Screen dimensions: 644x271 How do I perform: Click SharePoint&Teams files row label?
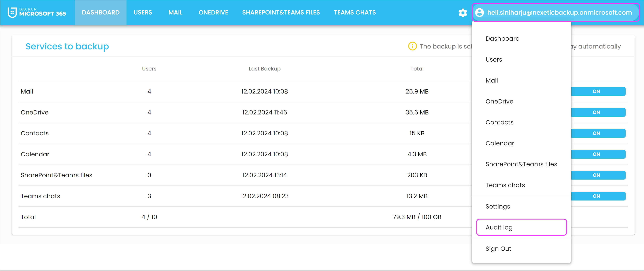(x=57, y=175)
